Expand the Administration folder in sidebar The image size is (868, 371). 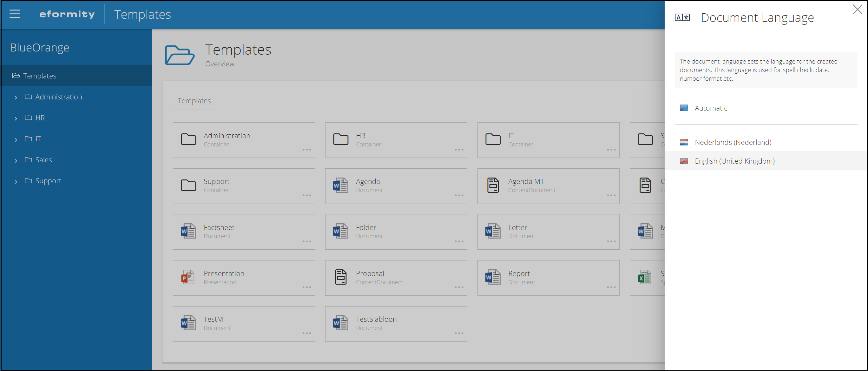[x=16, y=98]
